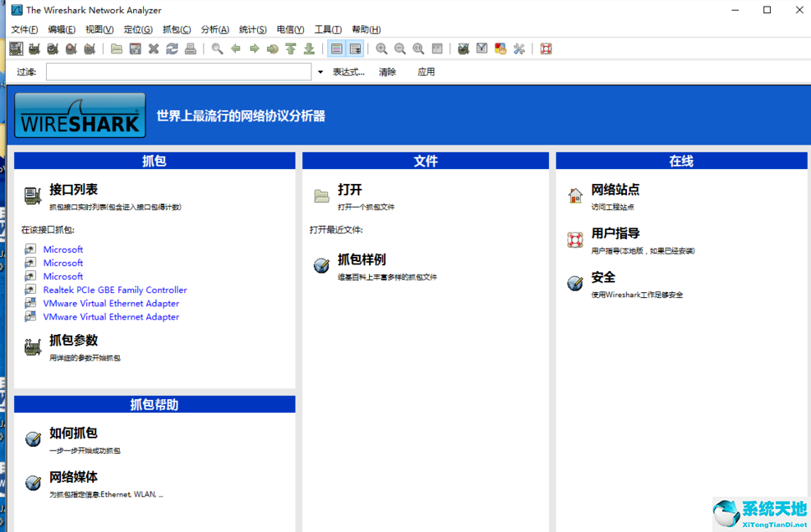Image resolution: width=811 pixels, height=532 pixels.
Task: Open the 统计 statistics menu
Action: tap(252, 30)
